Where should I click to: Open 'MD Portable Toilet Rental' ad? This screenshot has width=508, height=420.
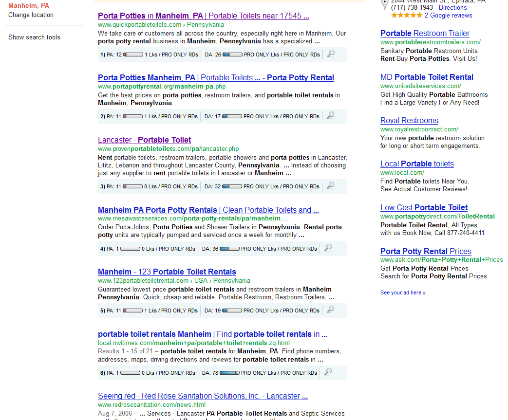point(427,77)
